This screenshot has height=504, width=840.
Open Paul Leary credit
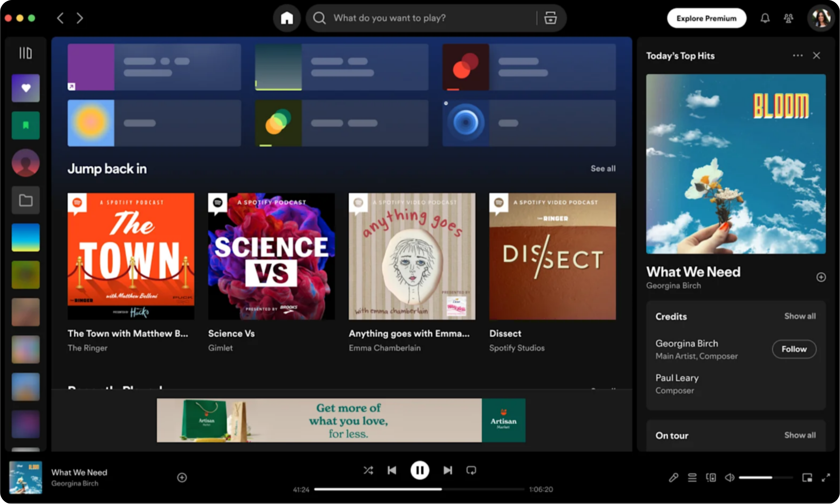[x=677, y=378]
